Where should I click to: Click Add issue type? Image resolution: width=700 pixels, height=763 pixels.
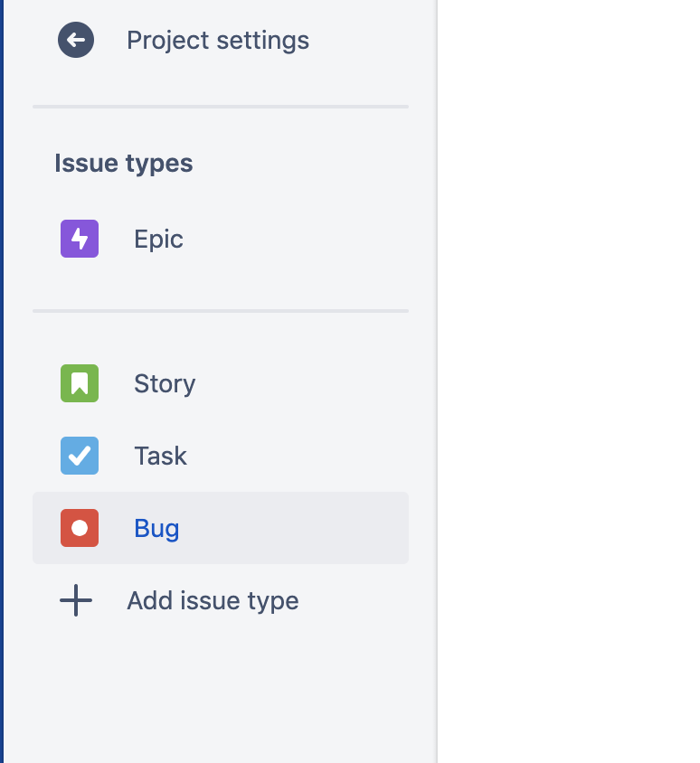pyautogui.click(x=212, y=599)
